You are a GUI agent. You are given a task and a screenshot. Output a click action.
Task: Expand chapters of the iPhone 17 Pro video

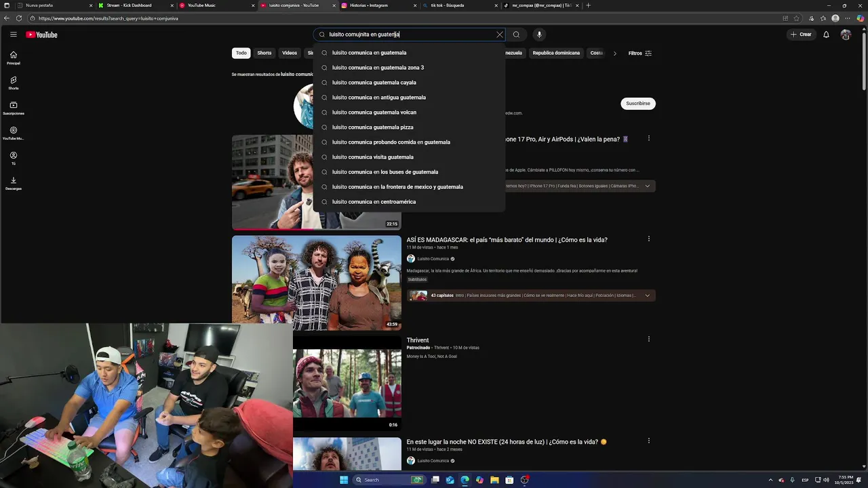647,186
